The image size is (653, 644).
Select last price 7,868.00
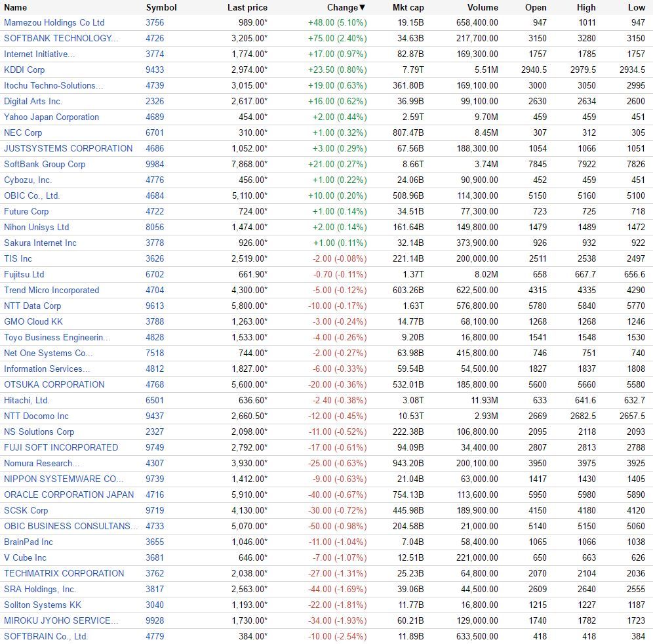249,164
